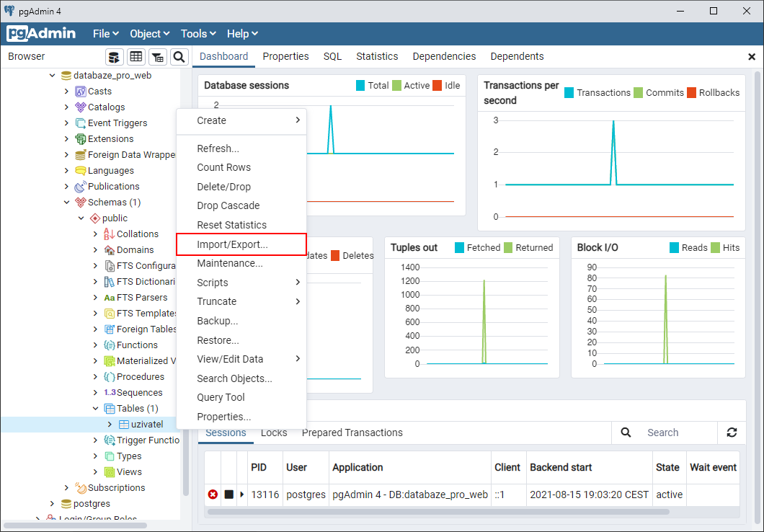764x532 pixels.
Task: Open the Filtered Rows funnel icon
Action: click(158, 56)
